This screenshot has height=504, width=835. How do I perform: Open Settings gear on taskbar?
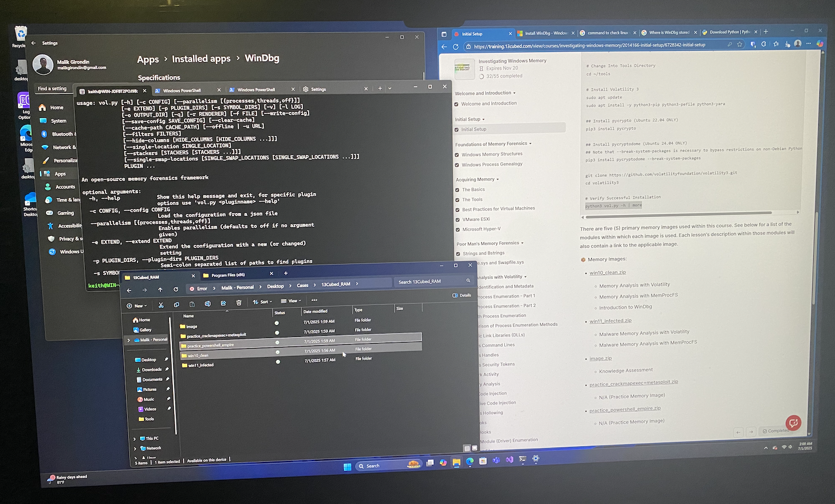point(535,459)
